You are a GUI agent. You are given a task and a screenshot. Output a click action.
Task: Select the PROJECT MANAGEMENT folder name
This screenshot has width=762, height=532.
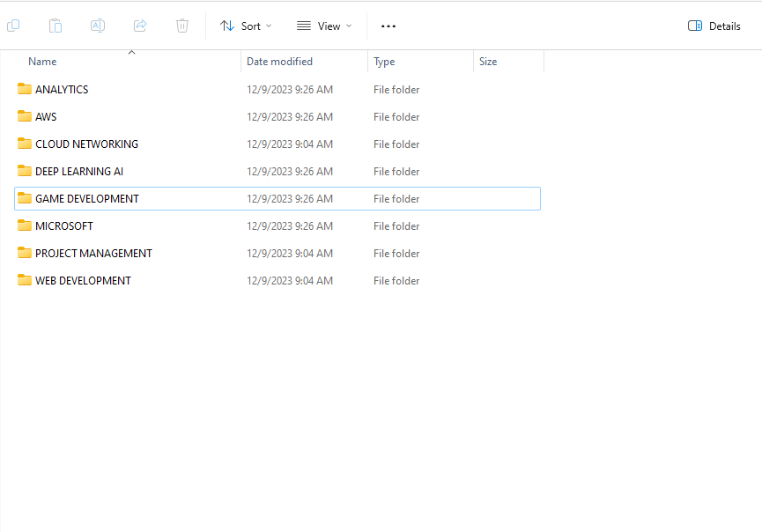[x=93, y=253]
